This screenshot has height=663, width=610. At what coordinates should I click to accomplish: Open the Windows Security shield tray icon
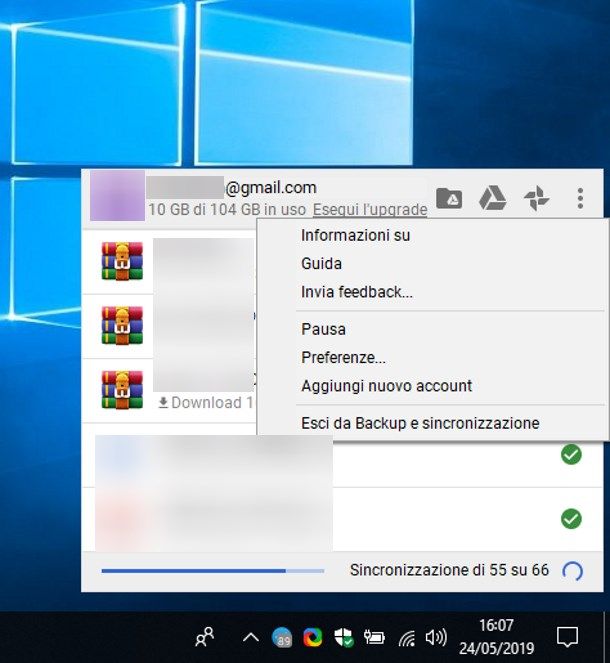click(x=345, y=637)
